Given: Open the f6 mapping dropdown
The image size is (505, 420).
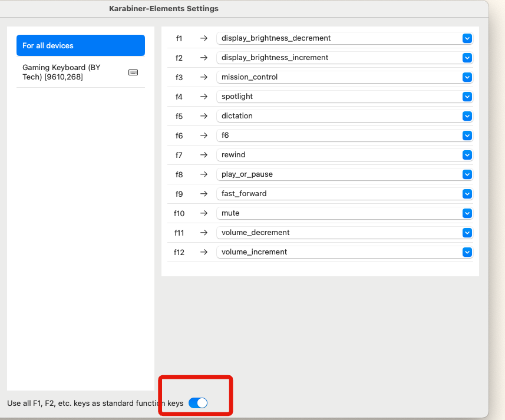Looking at the screenshot, I should coord(345,135).
